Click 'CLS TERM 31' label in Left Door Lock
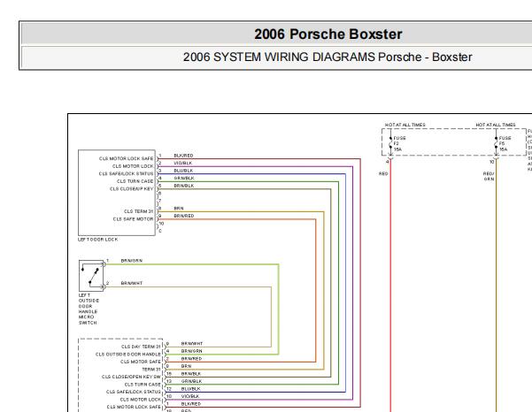Image resolution: width=532 pixels, height=412 pixels. tap(138, 211)
